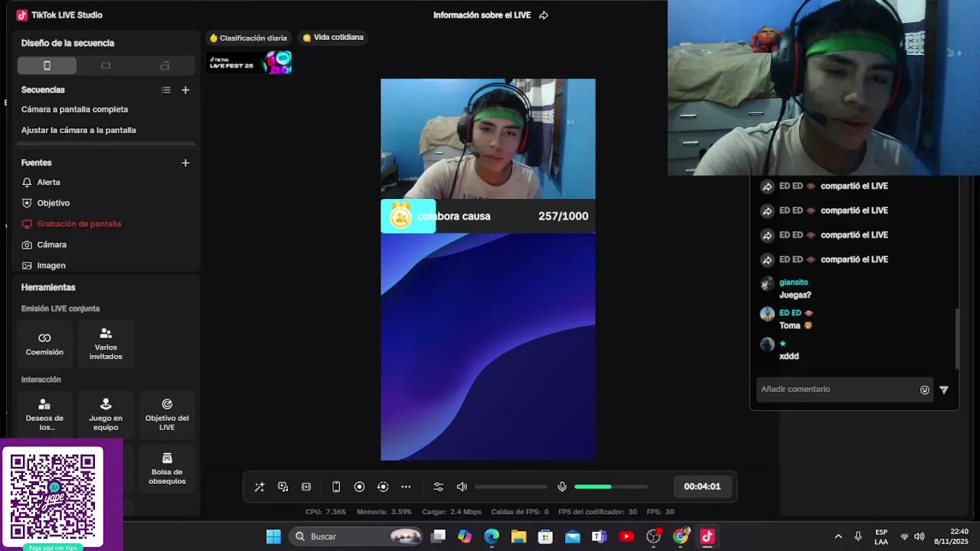The image size is (980, 551).
Task: Open YouTube app from taskbar
Action: [626, 536]
